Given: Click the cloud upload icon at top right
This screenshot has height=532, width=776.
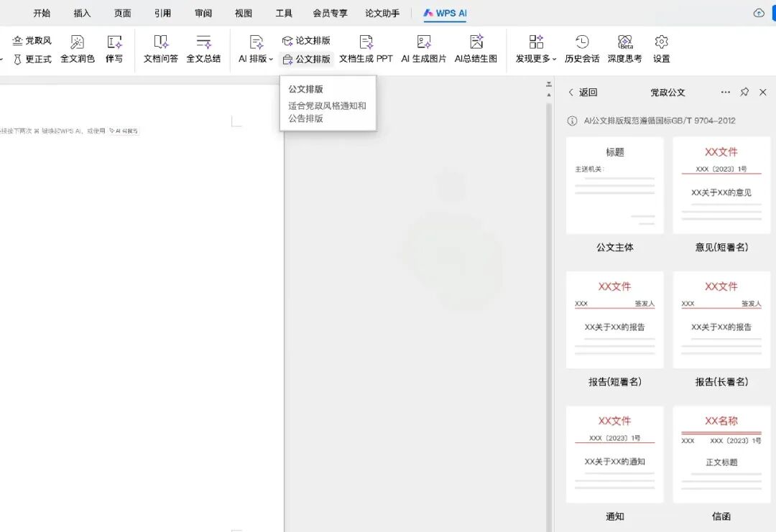Looking at the screenshot, I should (x=759, y=14).
